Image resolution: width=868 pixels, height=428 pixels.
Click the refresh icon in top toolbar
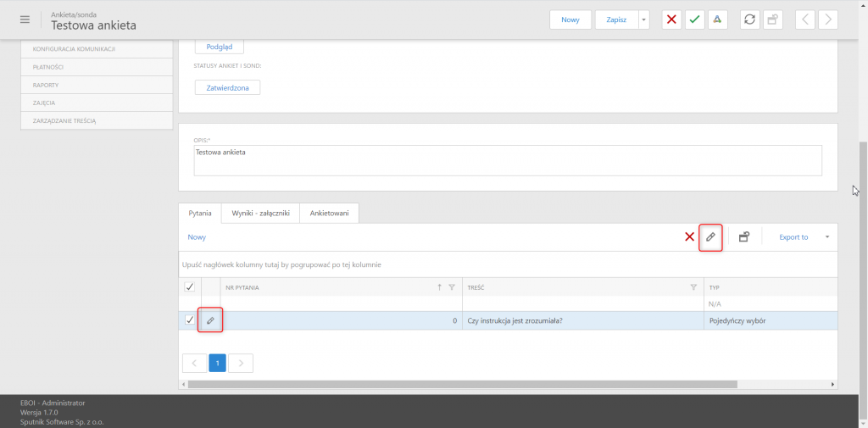coord(749,19)
